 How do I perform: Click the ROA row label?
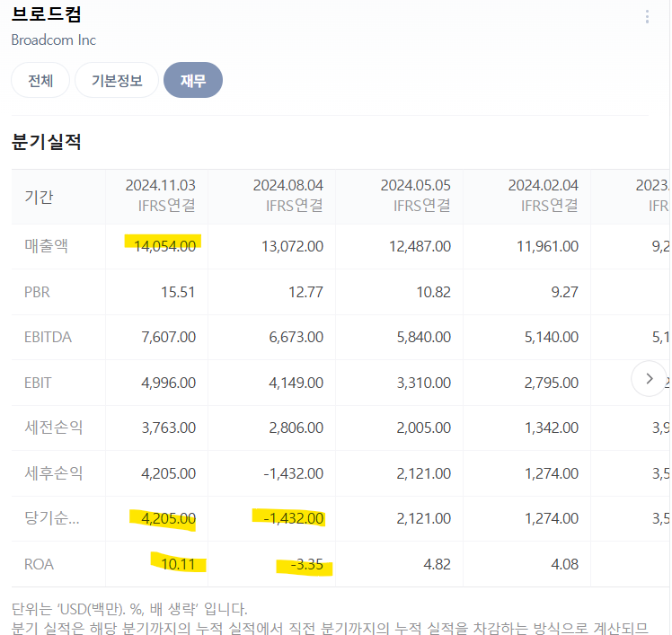[x=39, y=564]
